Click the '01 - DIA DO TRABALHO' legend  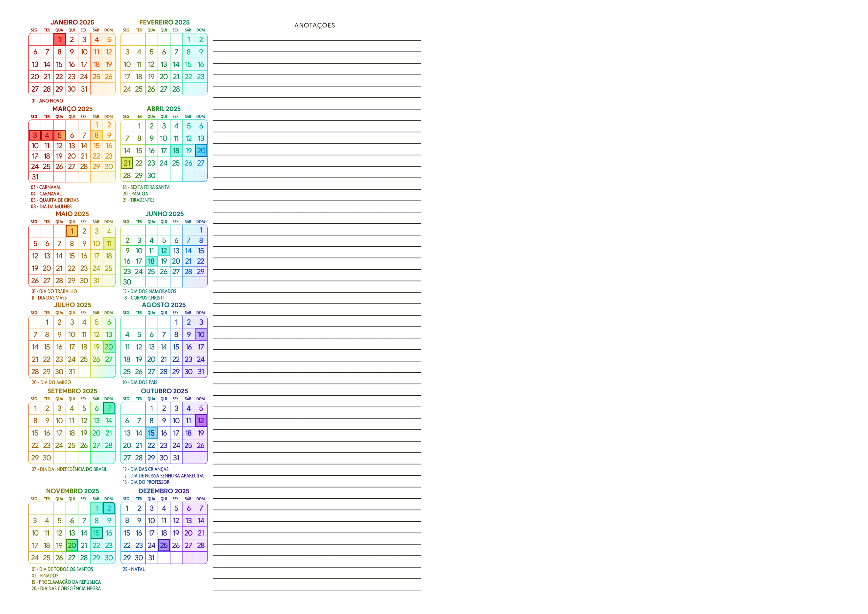click(x=54, y=292)
